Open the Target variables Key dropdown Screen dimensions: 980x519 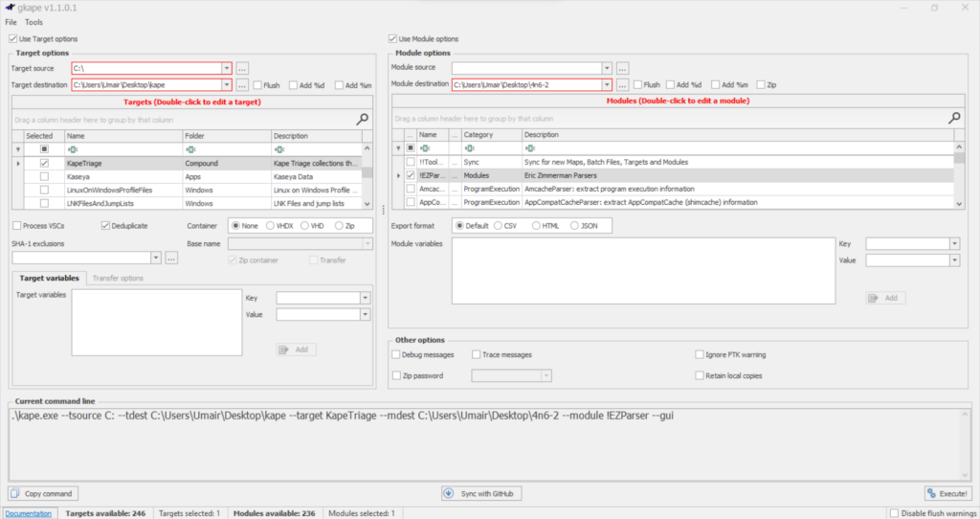coord(365,298)
